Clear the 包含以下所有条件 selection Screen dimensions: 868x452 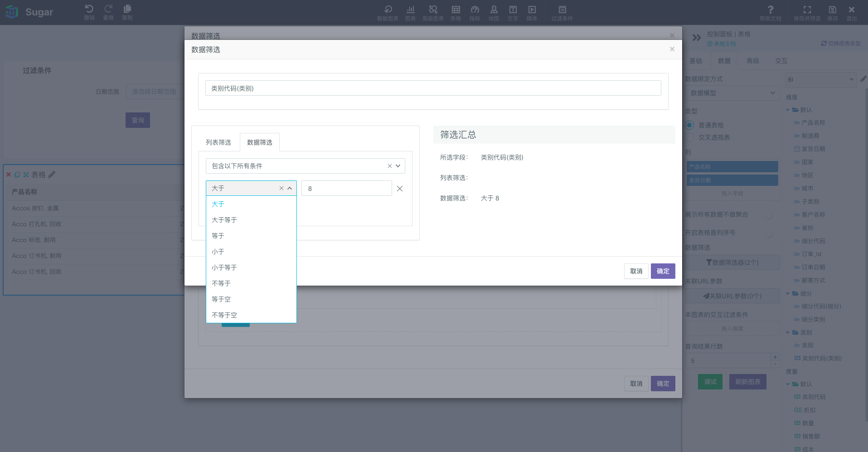click(390, 166)
